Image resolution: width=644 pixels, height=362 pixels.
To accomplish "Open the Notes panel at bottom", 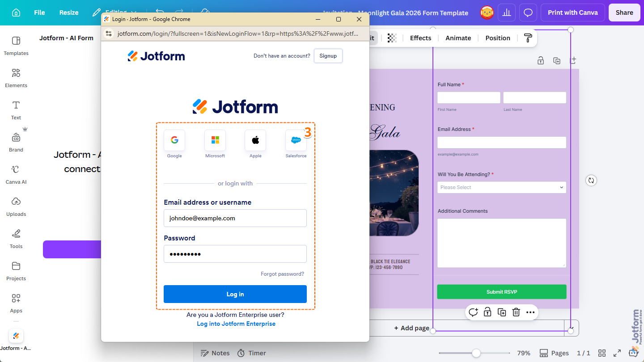I will point(215,353).
